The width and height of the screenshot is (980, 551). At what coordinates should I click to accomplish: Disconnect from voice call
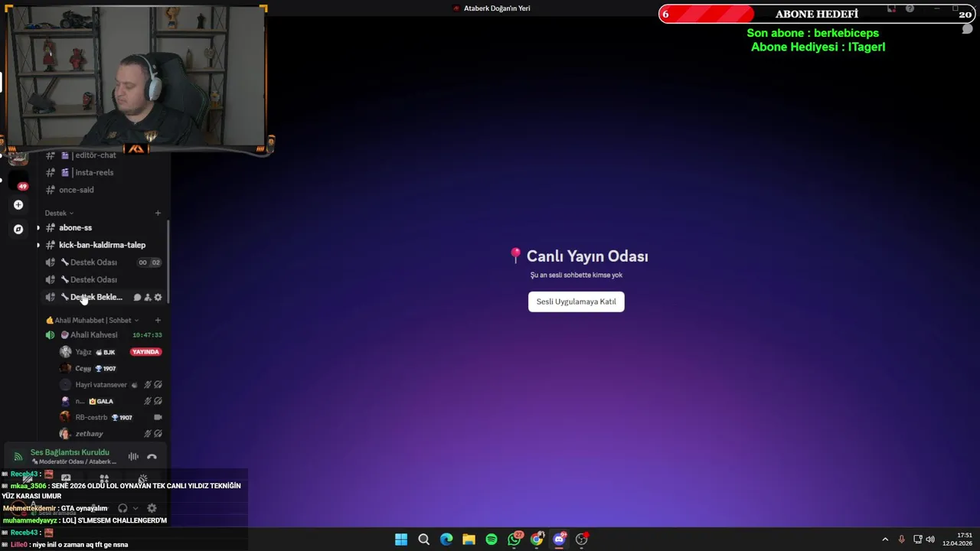(x=152, y=457)
